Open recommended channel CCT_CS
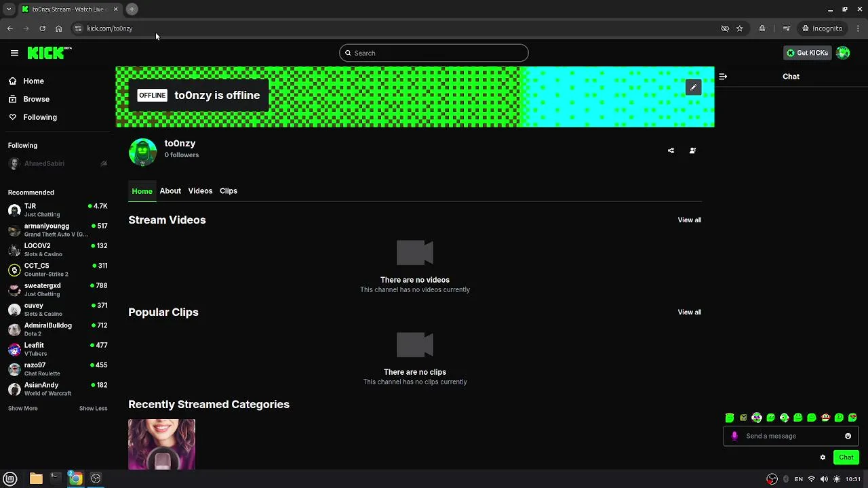The width and height of the screenshot is (868, 488). click(58, 270)
